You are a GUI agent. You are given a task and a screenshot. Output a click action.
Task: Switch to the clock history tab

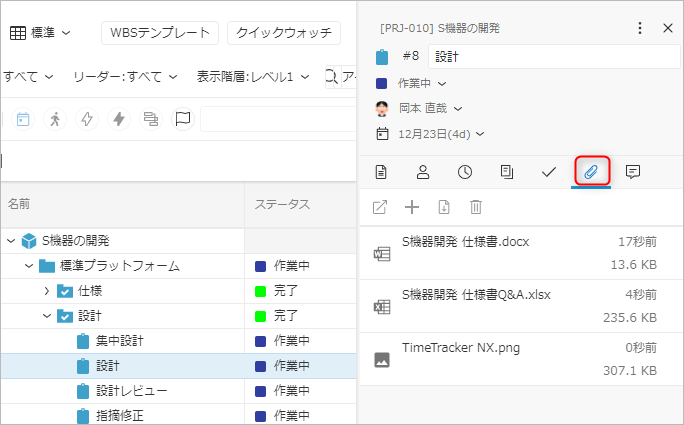click(x=465, y=171)
